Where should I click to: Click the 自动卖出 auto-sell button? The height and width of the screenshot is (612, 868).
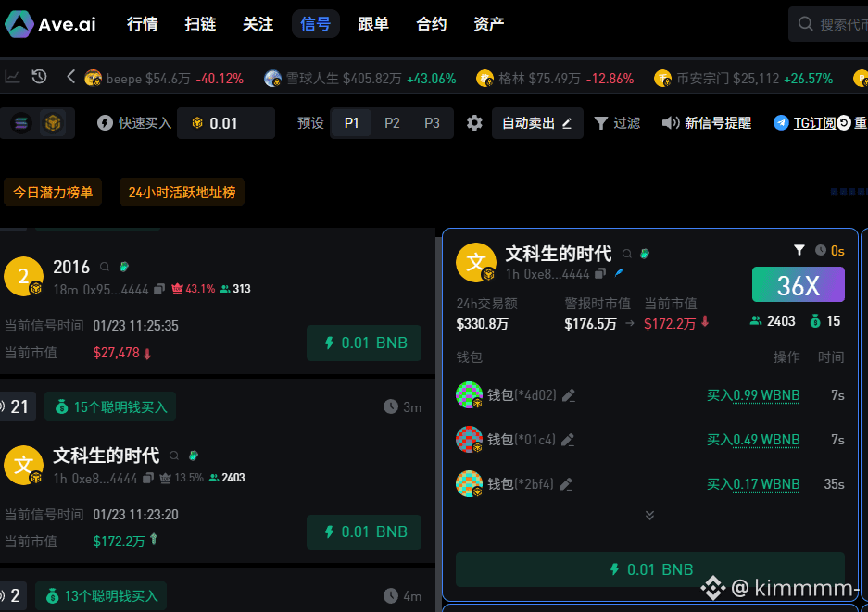point(537,123)
